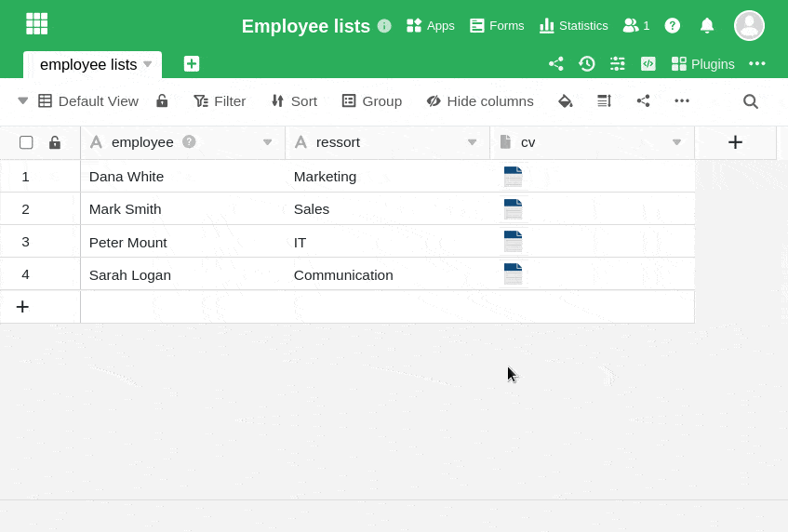Open the row color paint bucket
Image resolution: width=788 pixels, height=532 pixels.
coord(565,100)
